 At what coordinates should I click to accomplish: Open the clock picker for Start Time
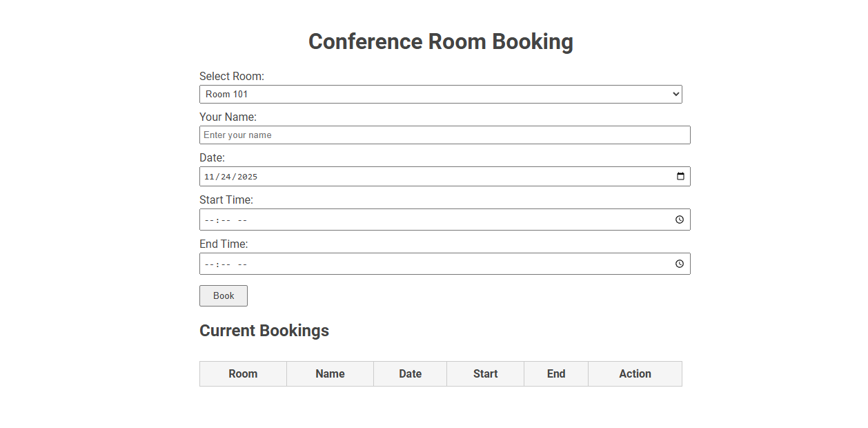(x=680, y=220)
